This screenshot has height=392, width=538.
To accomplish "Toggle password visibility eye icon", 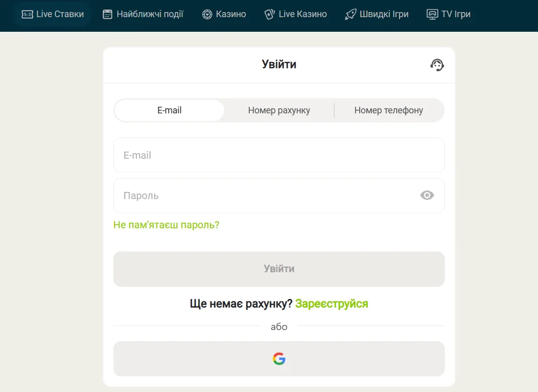I will click(x=427, y=195).
